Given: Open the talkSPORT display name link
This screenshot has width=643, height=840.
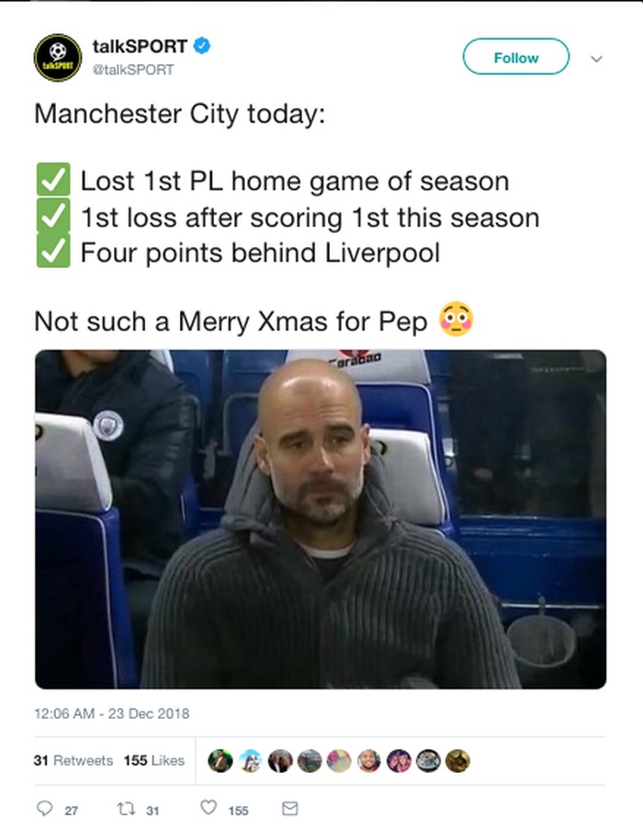Looking at the screenshot, I should click(x=140, y=45).
